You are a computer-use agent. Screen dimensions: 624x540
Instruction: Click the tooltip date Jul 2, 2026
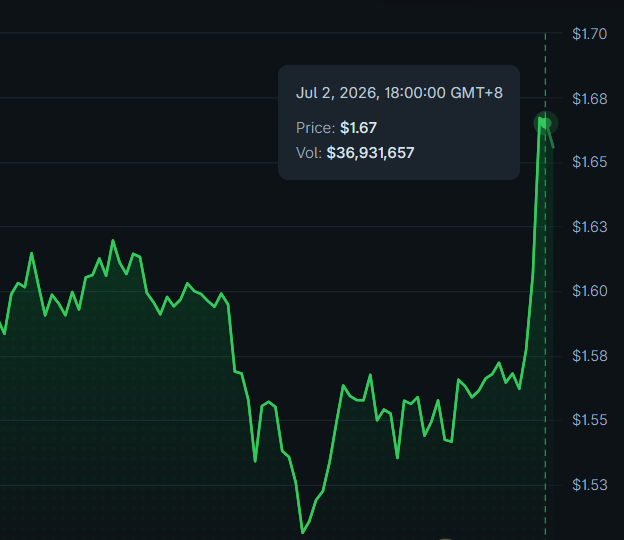[x=399, y=93]
